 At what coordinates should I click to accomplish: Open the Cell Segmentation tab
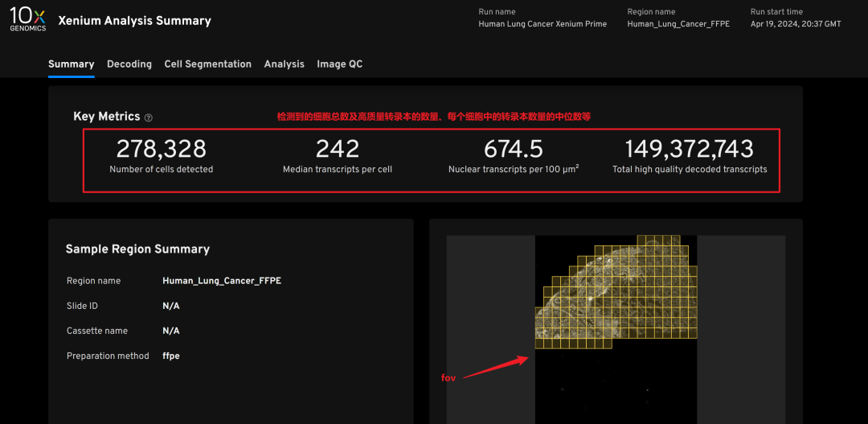coord(207,64)
